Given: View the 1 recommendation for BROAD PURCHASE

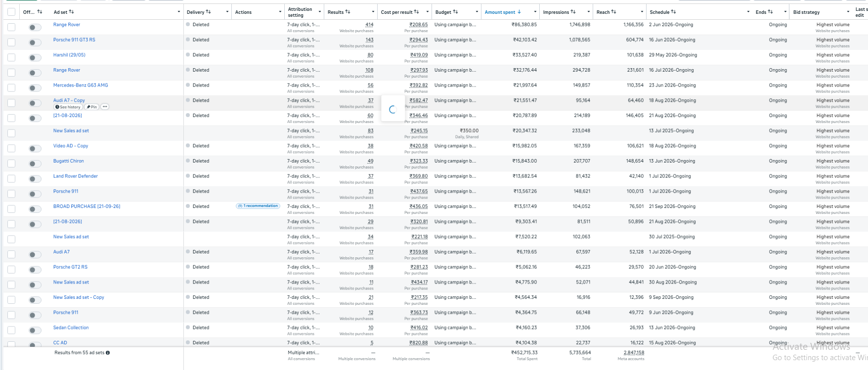Looking at the screenshot, I should point(258,206).
